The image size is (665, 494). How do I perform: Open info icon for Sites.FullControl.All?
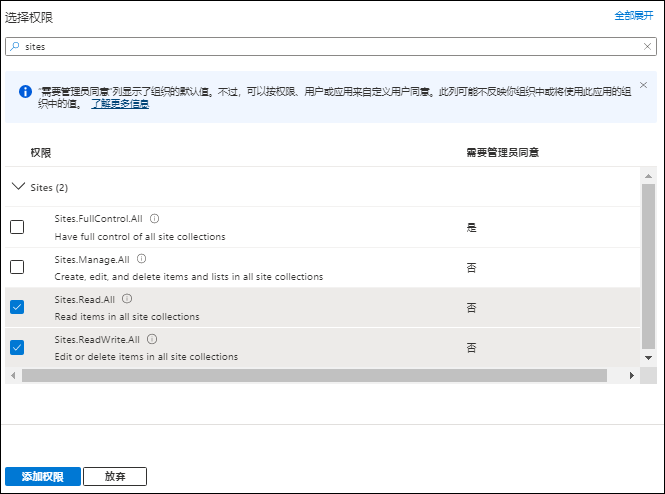(154, 218)
